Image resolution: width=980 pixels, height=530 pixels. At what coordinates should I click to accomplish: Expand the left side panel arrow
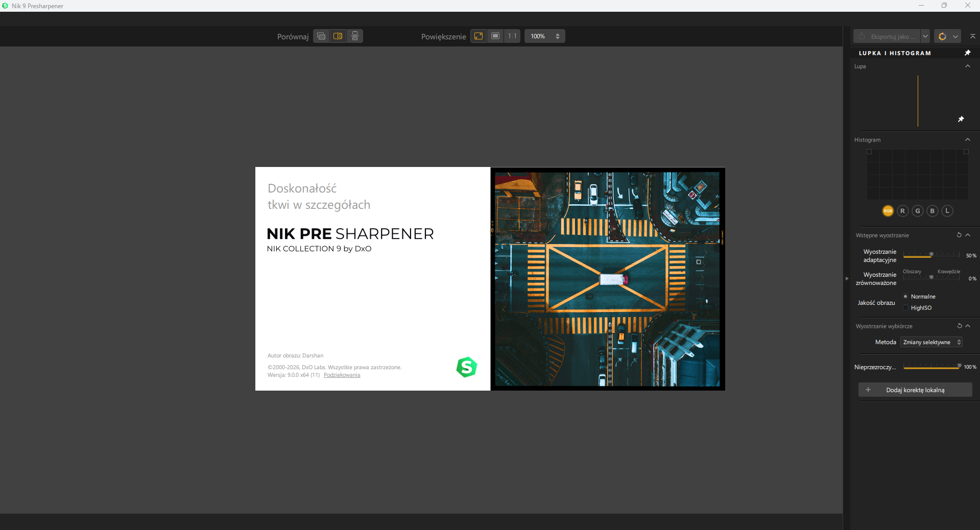click(x=847, y=278)
